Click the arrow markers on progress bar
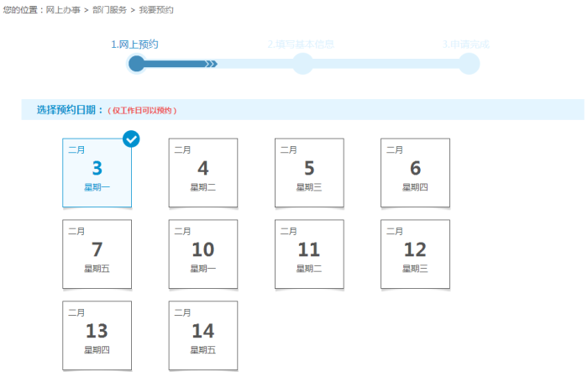The width and height of the screenshot is (588, 372). tap(211, 64)
